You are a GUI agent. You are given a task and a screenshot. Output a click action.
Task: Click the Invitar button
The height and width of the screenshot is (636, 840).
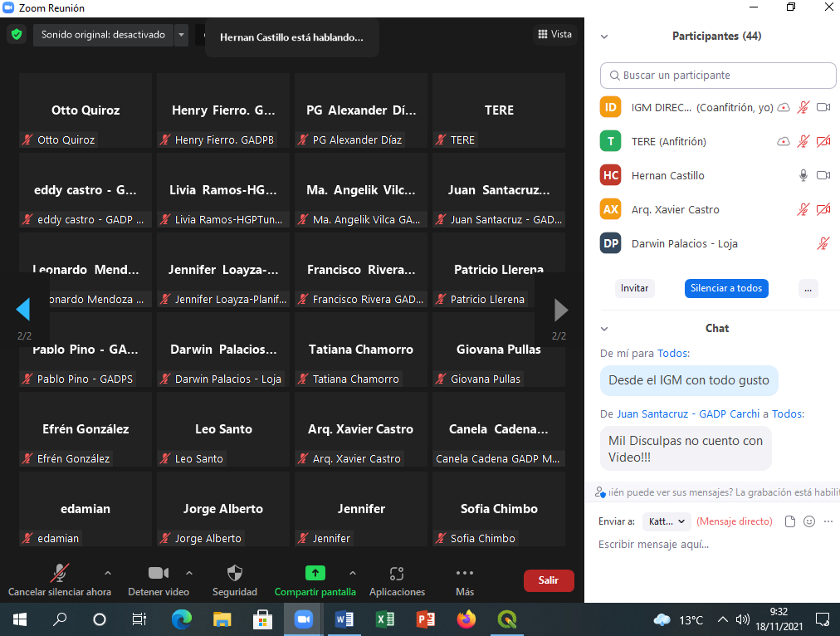click(634, 288)
